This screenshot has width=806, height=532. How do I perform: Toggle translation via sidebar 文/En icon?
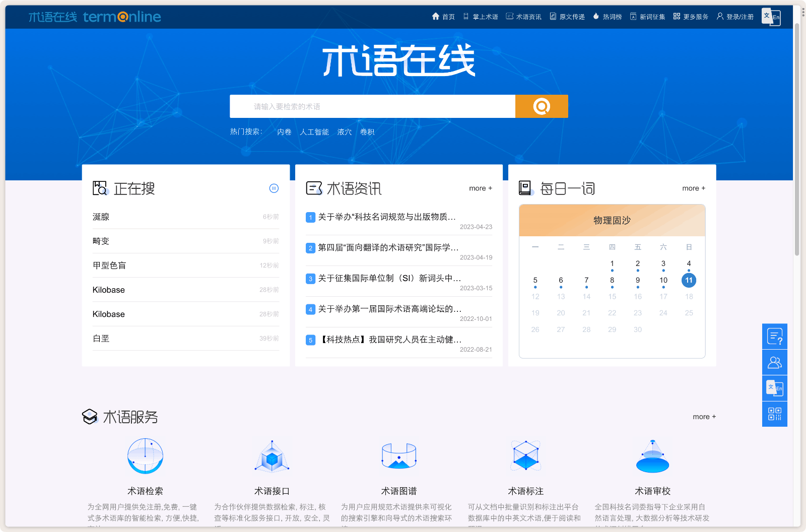pyautogui.click(x=774, y=388)
